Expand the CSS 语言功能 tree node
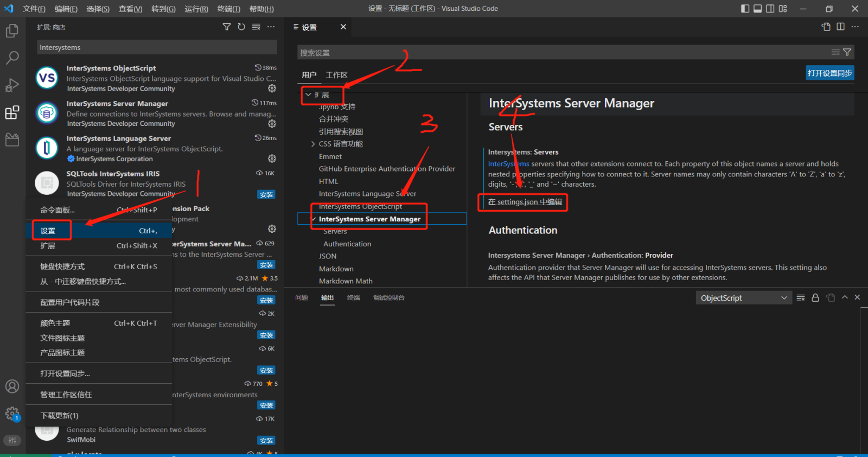Screen dimensions: 868x457 coord(313,144)
